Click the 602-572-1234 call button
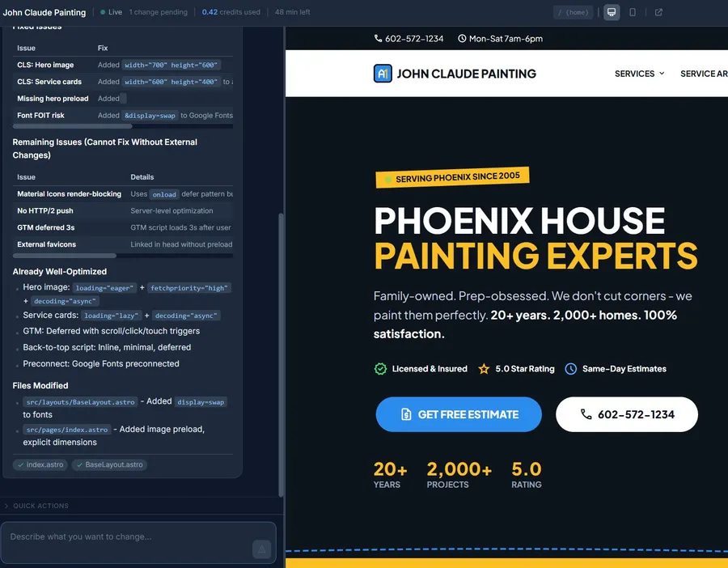Viewport: 728px width, 568px height. click(x=626, y=414)
